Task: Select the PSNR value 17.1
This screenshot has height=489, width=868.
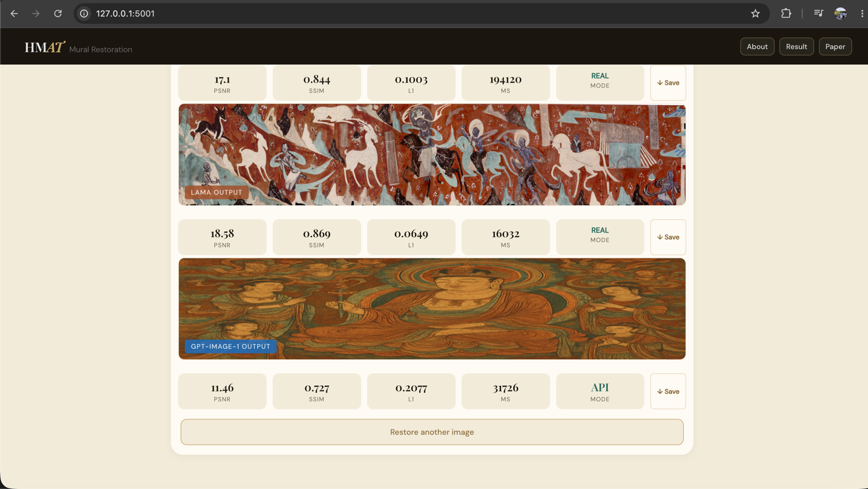Action: pyautogui.click(x=222, y=79)
